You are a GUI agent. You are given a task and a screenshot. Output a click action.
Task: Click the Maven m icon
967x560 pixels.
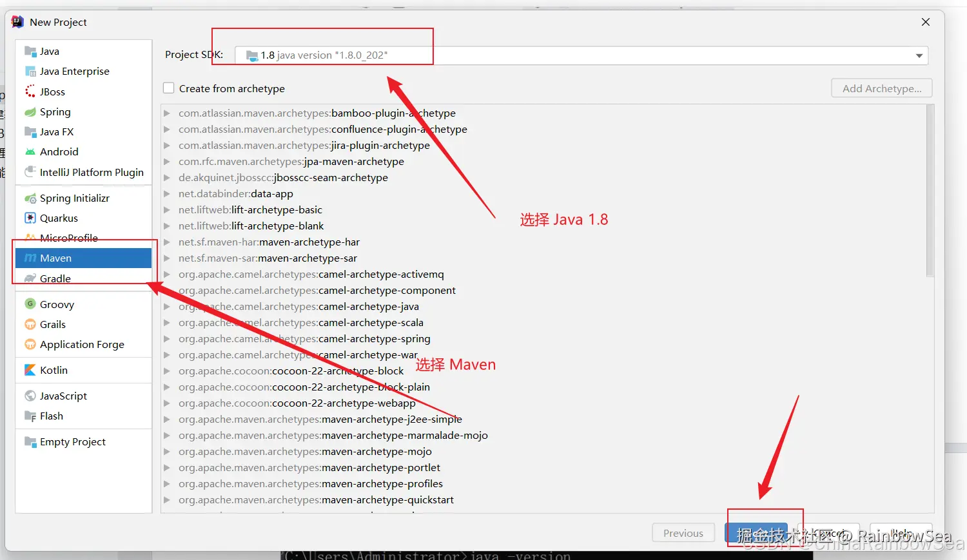click(x=30, y=258)
